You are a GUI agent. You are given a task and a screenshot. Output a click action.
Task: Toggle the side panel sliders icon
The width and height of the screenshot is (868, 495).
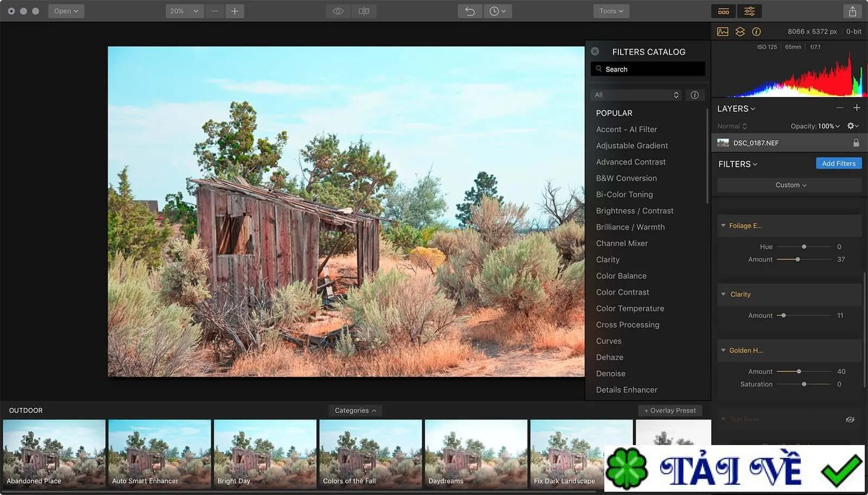pos(749,11)
